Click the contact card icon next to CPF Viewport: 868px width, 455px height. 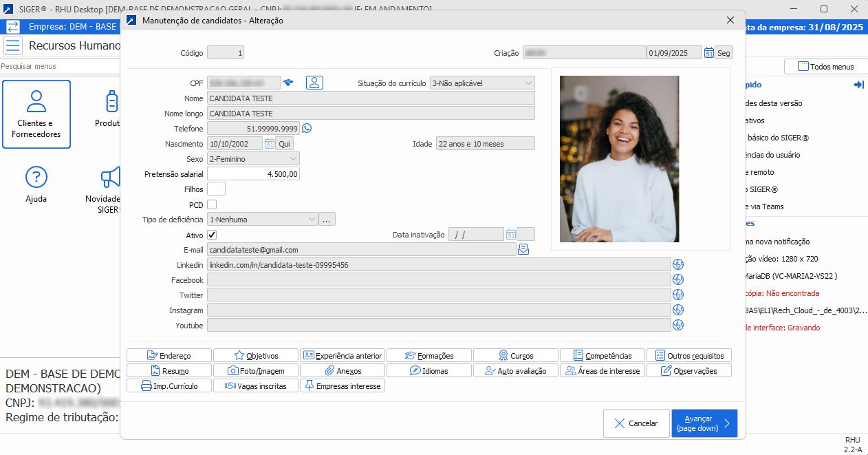[x=314, y=83]
